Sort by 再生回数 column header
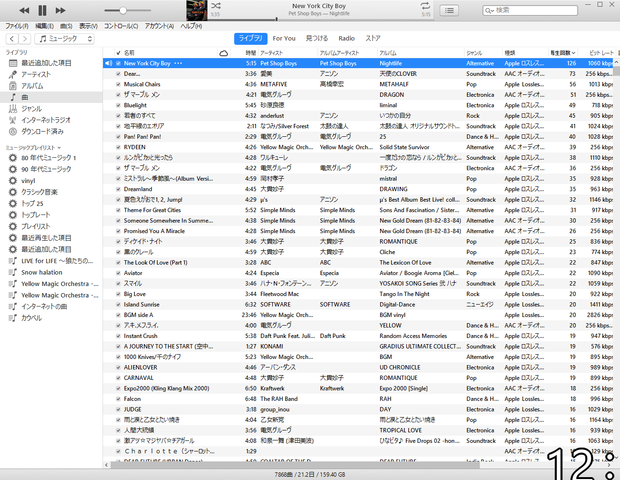This screenshot has height=480, width=620. pyautogui.click(x=562, y=53)
